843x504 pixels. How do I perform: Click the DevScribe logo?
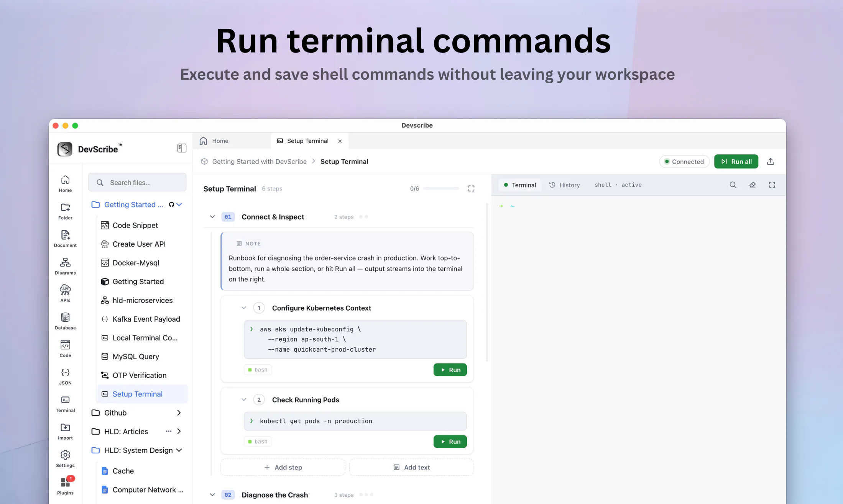65,149
